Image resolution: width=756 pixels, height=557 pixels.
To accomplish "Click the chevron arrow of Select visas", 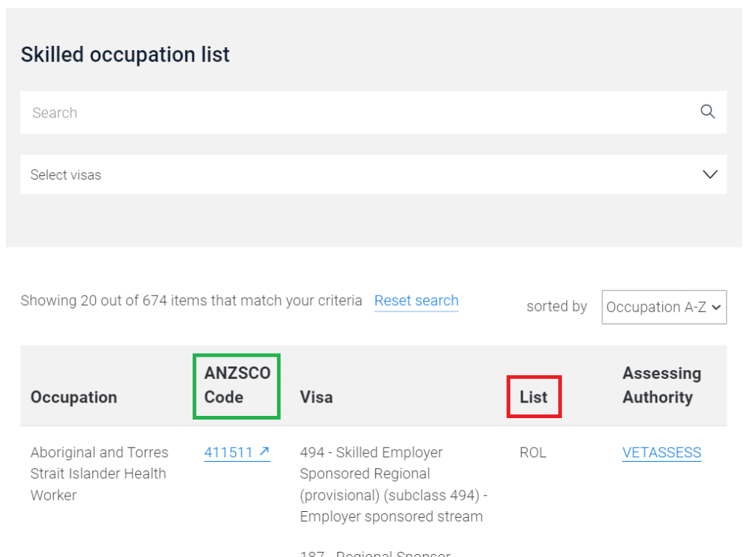I will pyautogui.click(x=709, y=174).
